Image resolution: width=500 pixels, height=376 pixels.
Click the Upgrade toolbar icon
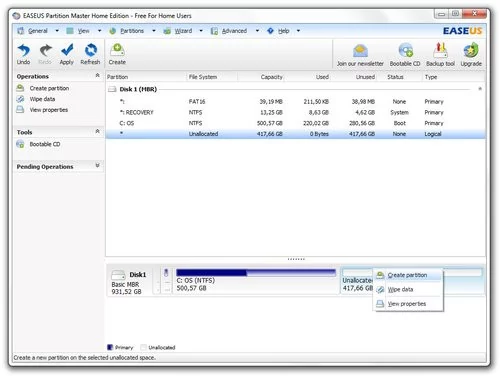[471, 50]
